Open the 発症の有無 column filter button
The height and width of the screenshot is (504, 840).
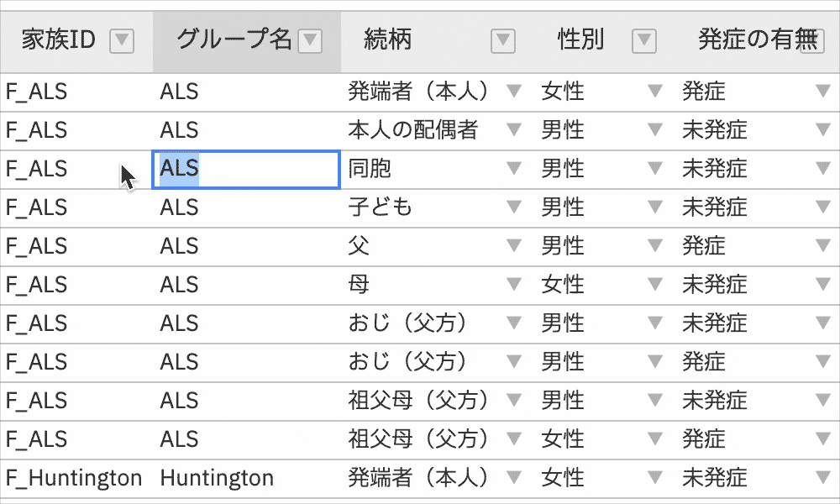point(812,40)
